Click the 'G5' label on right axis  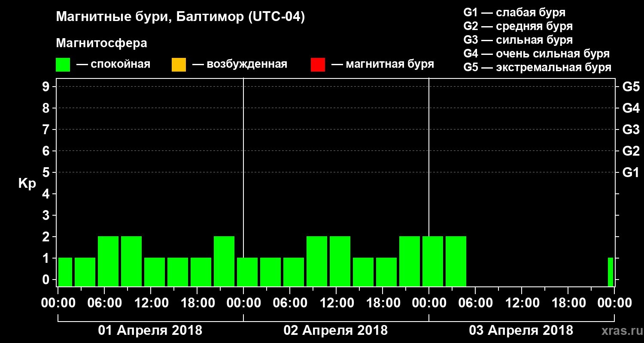click(631, 87)
